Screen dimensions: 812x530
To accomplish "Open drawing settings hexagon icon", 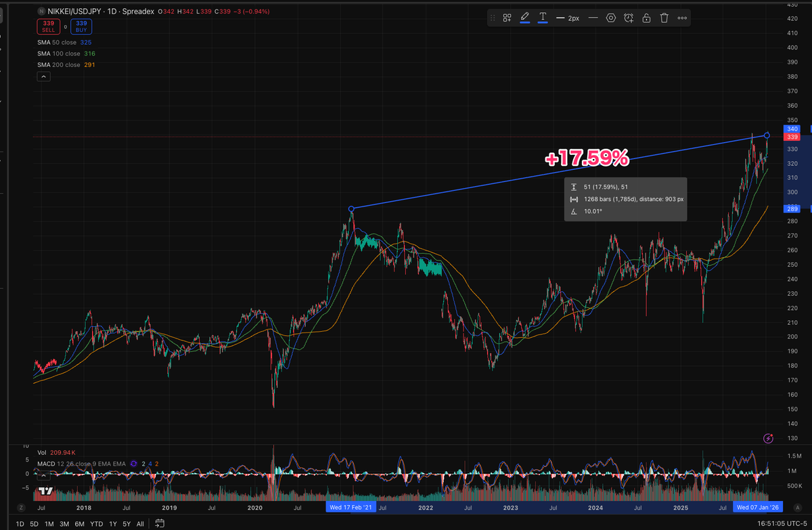I will [x=611, y=18].
